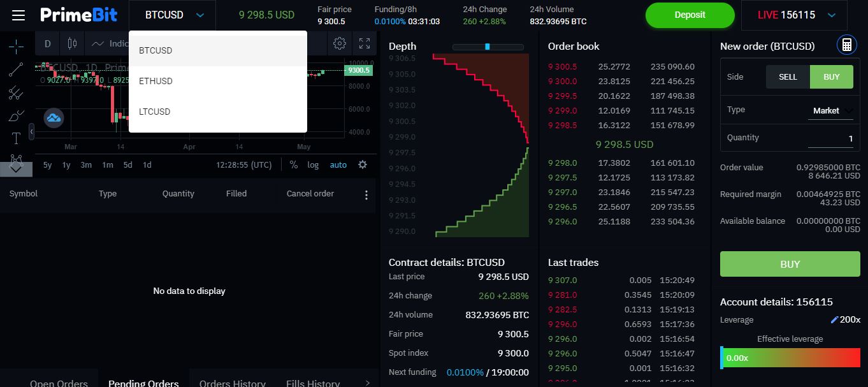Select the pitchfork drawing tool
This screenshot has width=868, height=387.
point(16,93)
